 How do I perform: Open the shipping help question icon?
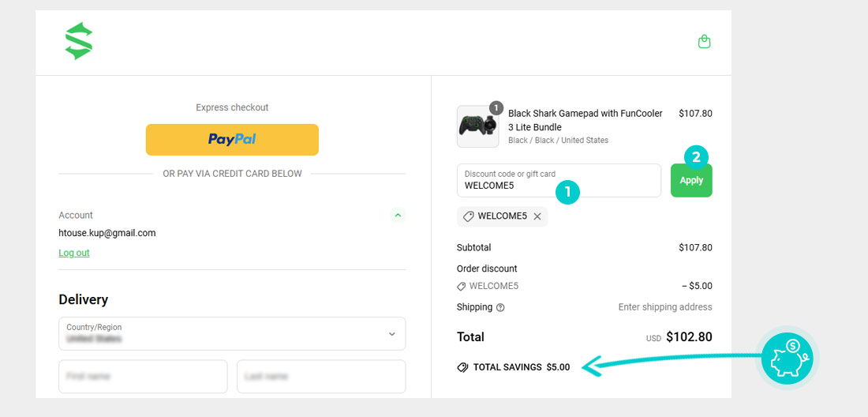point(500,307)
